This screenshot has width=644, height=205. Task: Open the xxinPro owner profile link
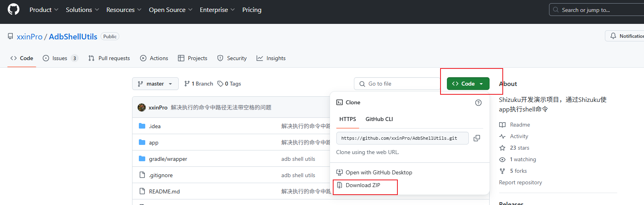30,37
